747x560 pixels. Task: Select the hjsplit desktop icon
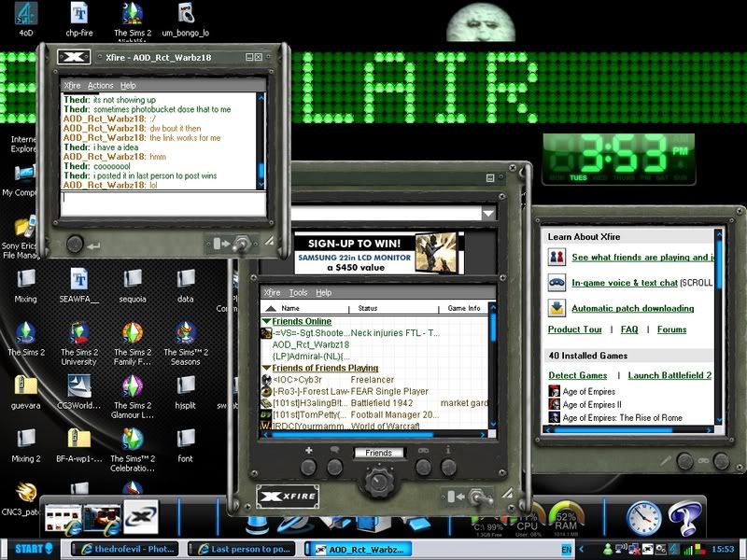pos(185,392)
